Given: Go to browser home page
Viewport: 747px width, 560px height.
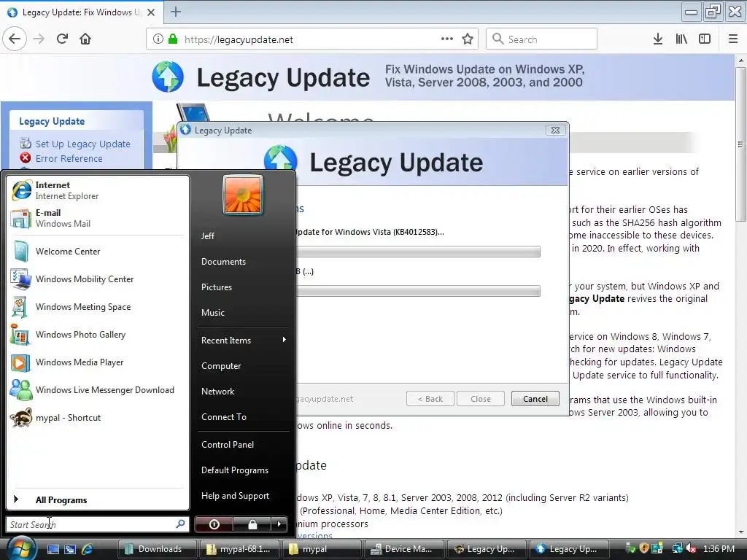Looking at the screenshot, I should (85, 39).
